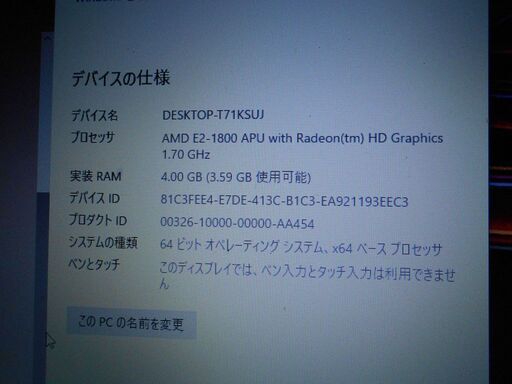Click the AMD E2-1800 APU processor text
Image resolution: width=512 pixels, height=384 pixels.
(x=302, y=138)
